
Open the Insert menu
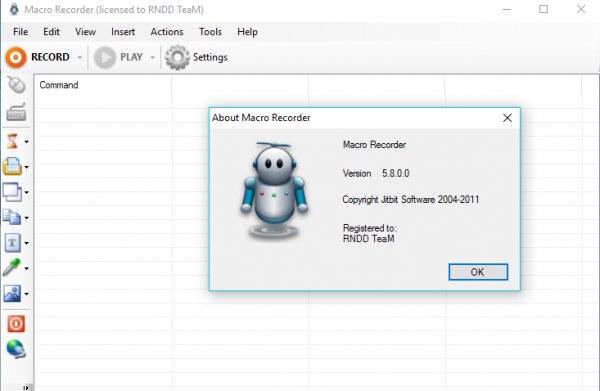click(x=123, y=32)
